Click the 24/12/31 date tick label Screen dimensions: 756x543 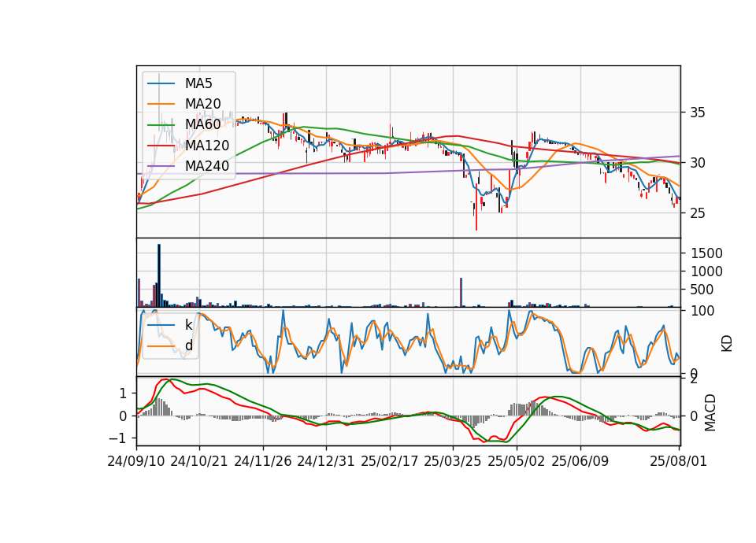[325, 461]
